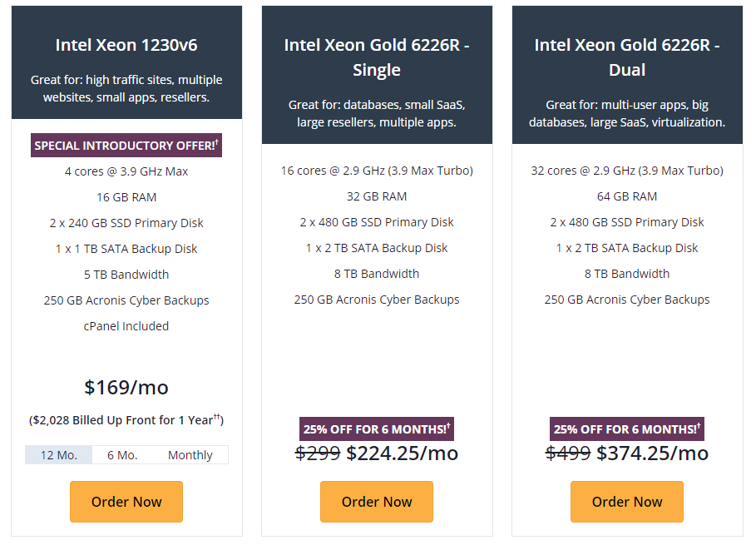Click the Special Introductory Offer badge
This screenshot has width=756, height=550.
point(126,146)
